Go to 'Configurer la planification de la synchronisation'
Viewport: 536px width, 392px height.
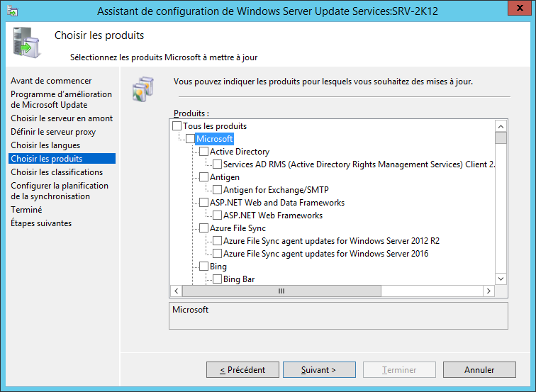pos(60,191)
